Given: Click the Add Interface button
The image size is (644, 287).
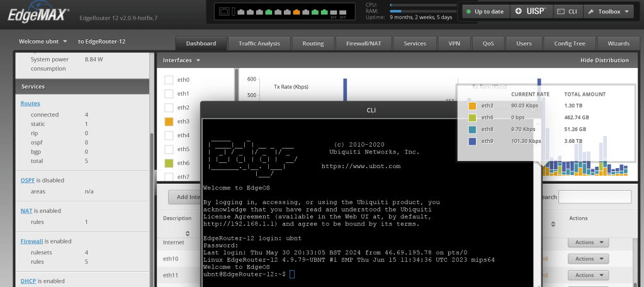Looking at the screenshot, I should pyautogui.click(x=185, y=197).
